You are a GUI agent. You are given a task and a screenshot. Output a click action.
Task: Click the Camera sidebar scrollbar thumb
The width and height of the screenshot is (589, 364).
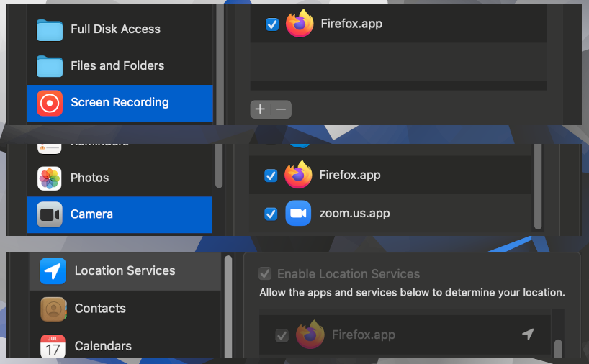[x=219, y=166]
